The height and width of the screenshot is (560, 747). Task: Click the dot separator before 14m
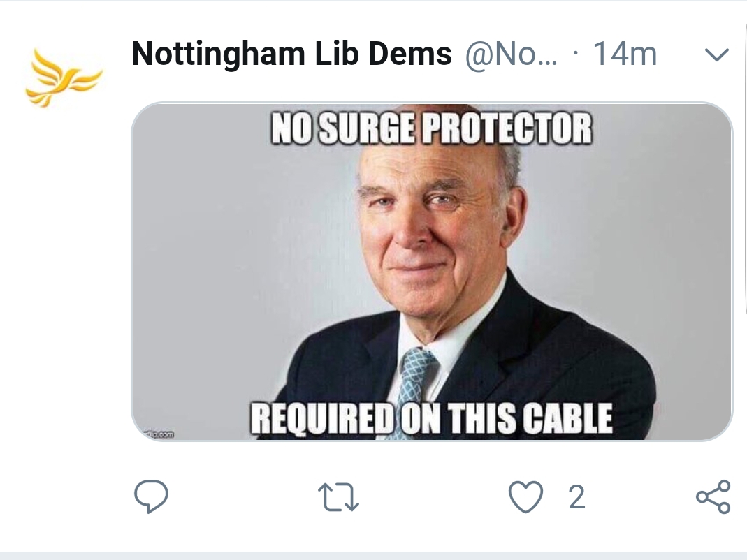[576, 53]
